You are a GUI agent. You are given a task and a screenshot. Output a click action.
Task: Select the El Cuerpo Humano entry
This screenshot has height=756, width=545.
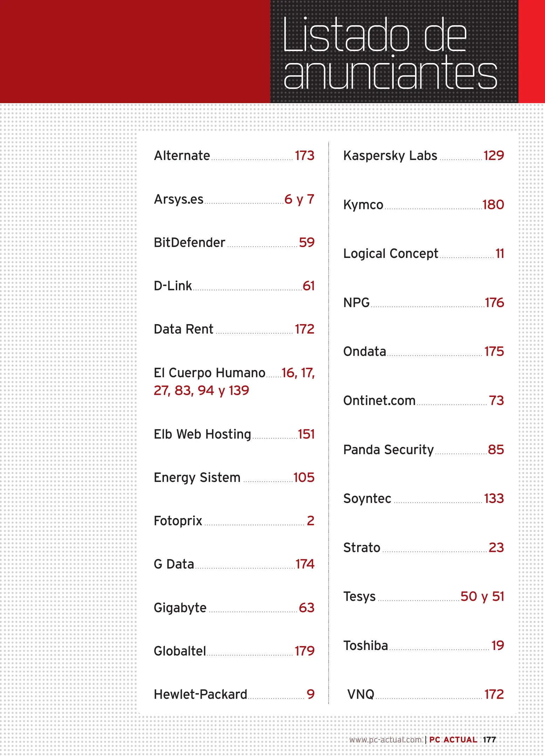click(x=209, y=373)
